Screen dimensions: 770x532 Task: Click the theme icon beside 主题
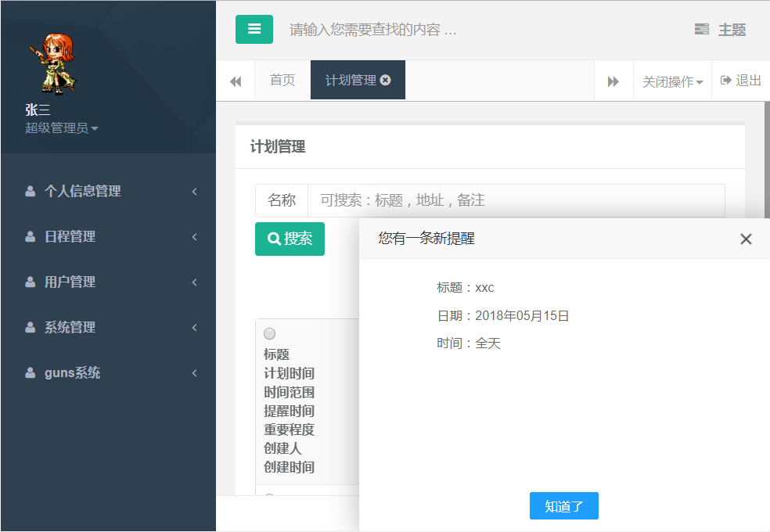[702, 30]
